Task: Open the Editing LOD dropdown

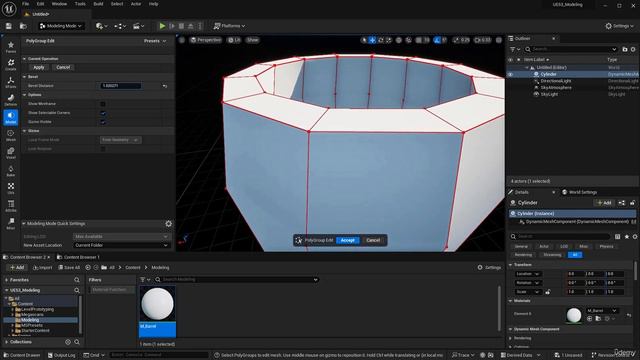Action: (121, 236)
